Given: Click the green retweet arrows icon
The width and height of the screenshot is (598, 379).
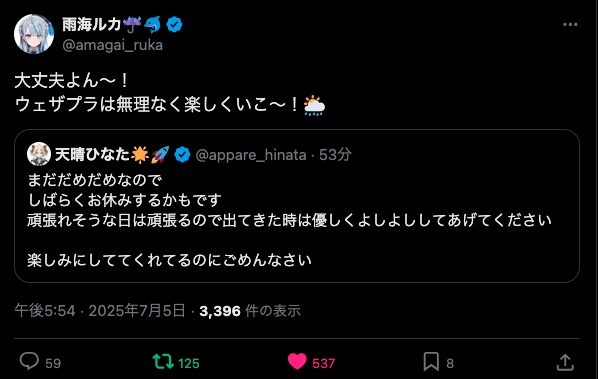Looking at the screenshot, I should pos(163,361).
